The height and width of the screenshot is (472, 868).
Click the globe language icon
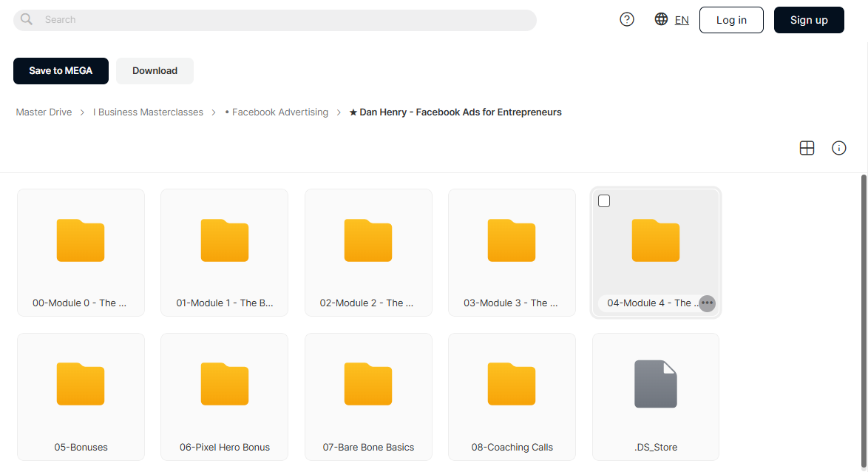[661, 19]
